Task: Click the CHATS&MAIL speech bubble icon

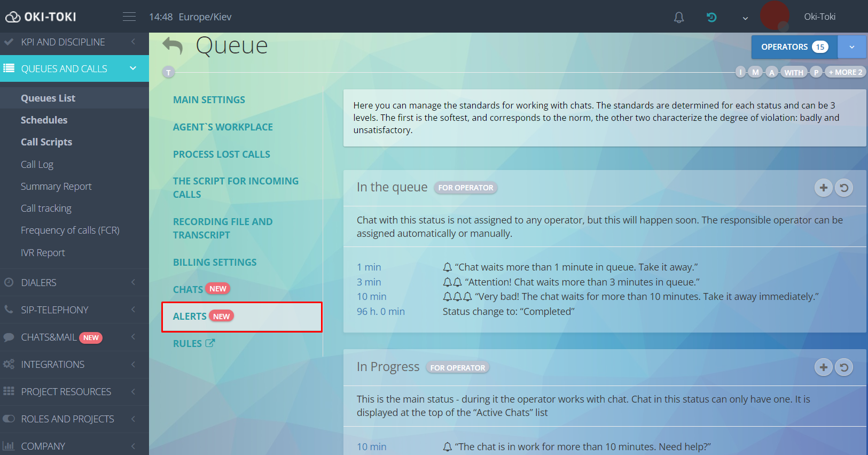Action: [x=9, y=337]
